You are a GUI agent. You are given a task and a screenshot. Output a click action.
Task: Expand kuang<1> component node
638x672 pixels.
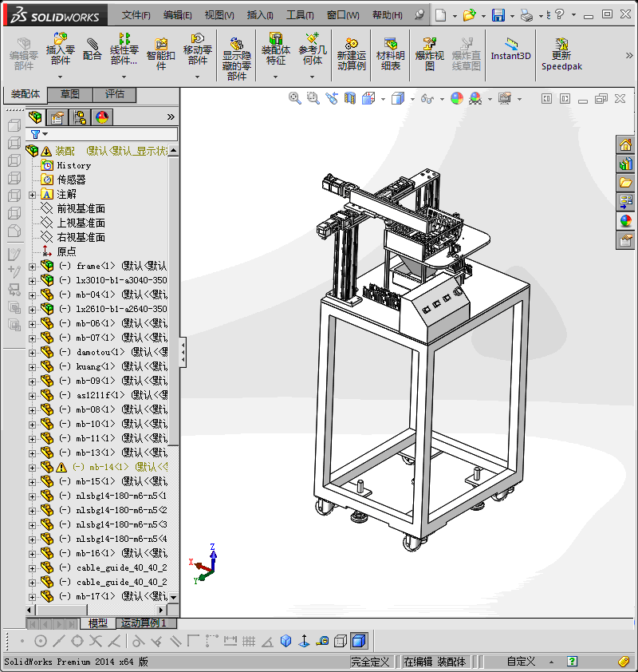click(x=32, y=367)
